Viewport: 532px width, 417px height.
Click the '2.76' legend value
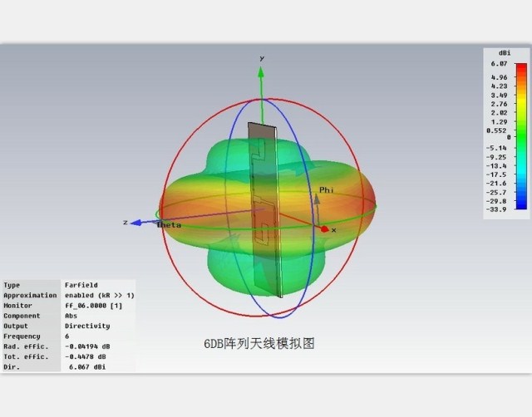(x=499, y=104)
